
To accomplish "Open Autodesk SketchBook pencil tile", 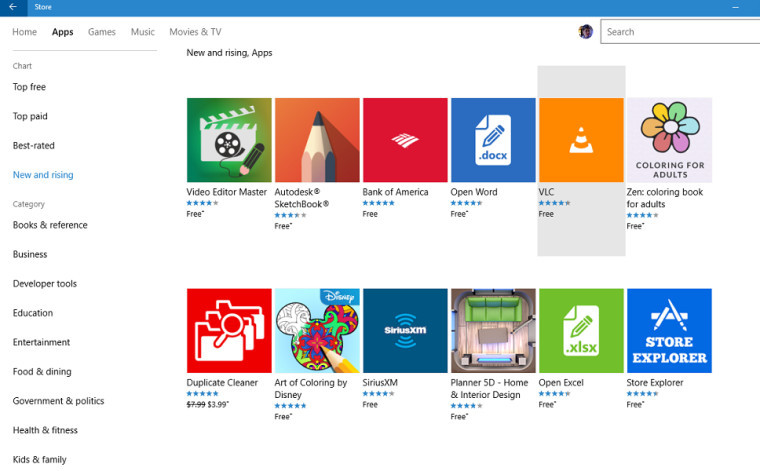I will coord(317,140).
